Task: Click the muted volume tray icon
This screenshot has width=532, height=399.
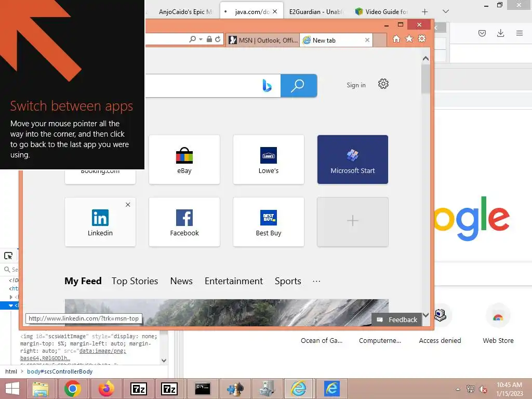Action: pyautogui.click(x=483, y=389)
